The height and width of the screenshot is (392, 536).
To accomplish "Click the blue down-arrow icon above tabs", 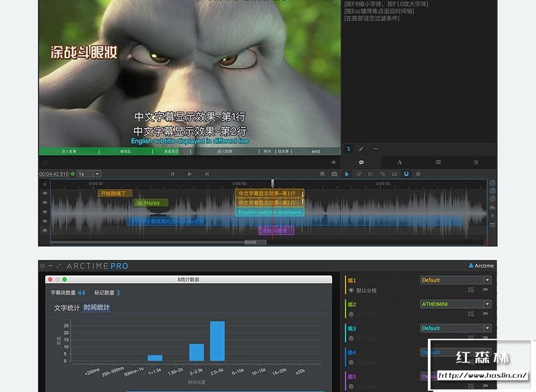I will pyautogui.click(x=348, y=149).
